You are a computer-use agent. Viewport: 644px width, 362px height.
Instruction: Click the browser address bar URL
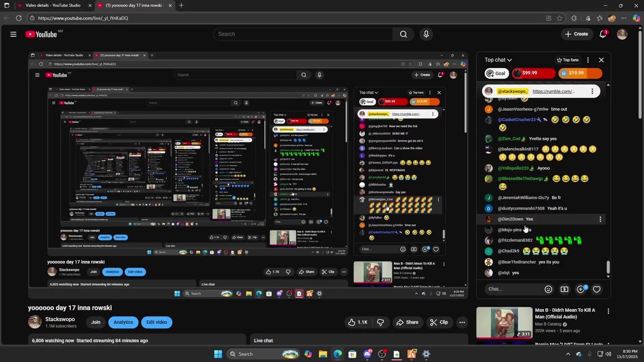click(83, 18)
